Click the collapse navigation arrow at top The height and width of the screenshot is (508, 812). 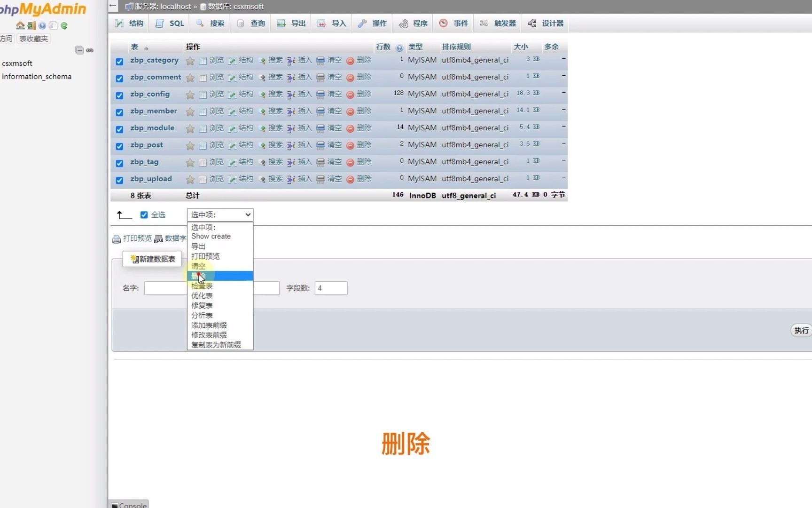tap(113, 6)
